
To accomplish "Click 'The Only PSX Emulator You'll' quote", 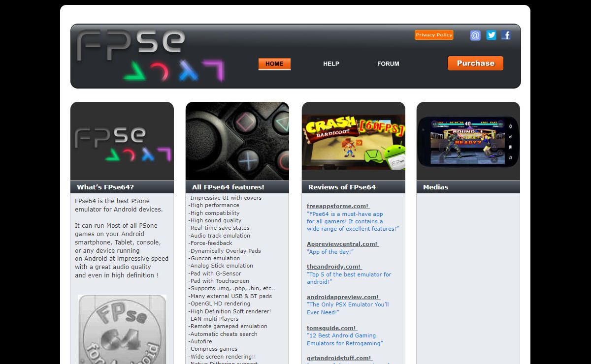I will point(348,308).
